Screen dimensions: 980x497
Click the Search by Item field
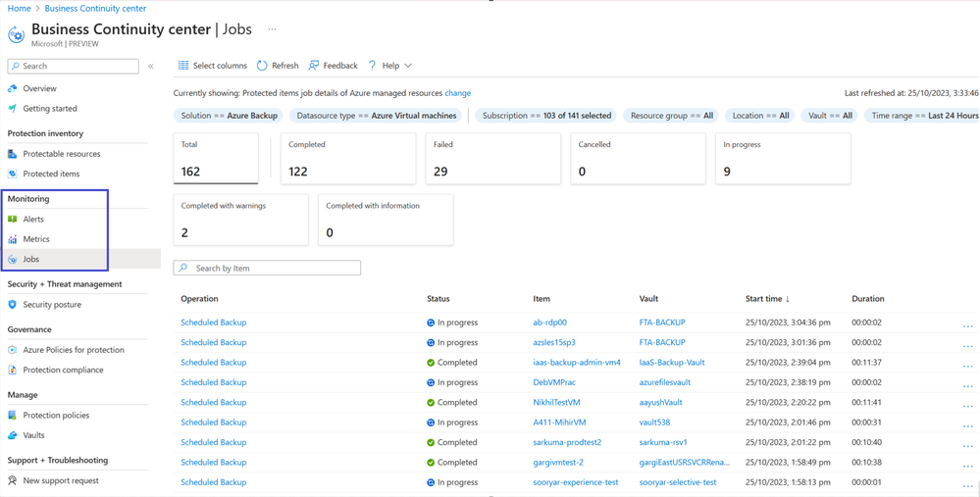coord(267,269)
